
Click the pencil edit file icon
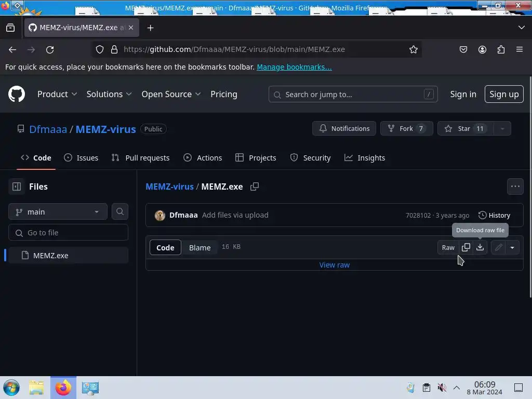click(x=498, y=247)
